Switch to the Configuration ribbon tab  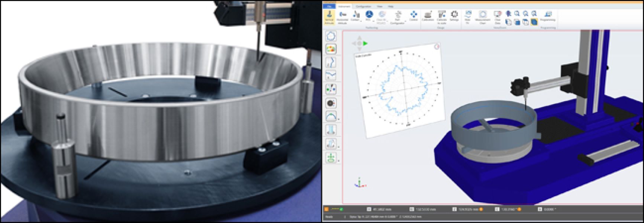tap(363, 6)
